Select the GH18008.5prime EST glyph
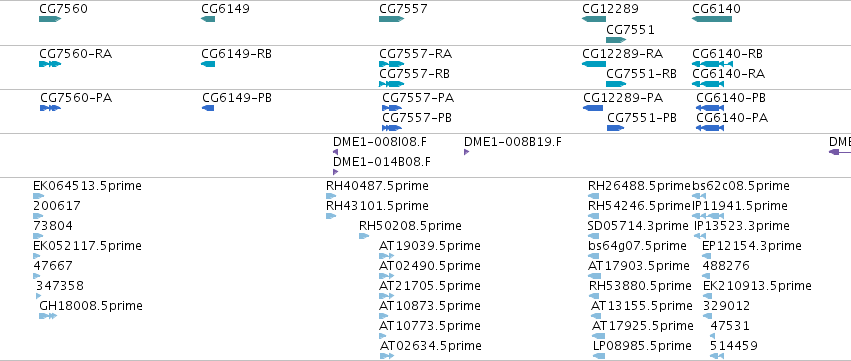This screenshot has width=851, height=361. click(48, 316)
